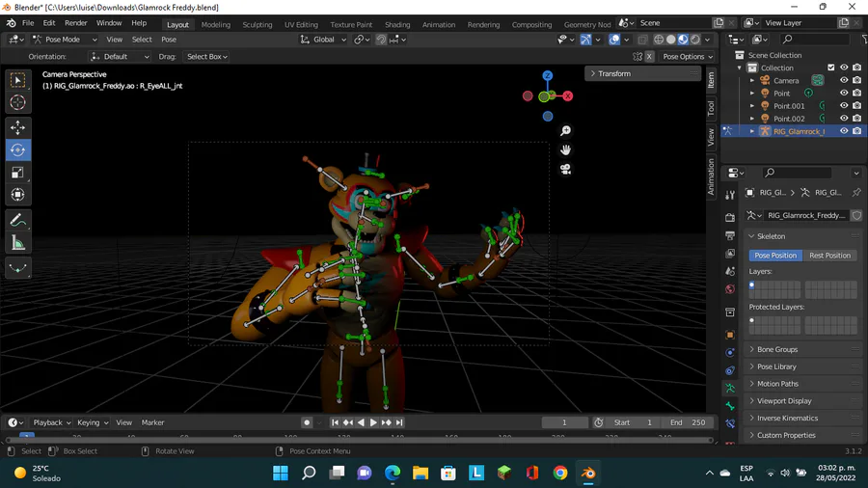Open the Render menu
The image size is (868, 488).
(x=76, y=23)
